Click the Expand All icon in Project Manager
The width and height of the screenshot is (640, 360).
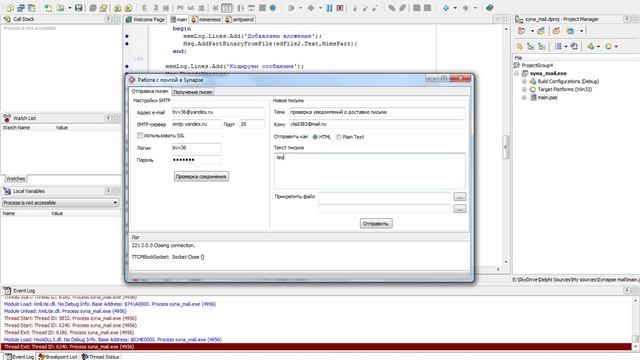[x=531, y=46]
